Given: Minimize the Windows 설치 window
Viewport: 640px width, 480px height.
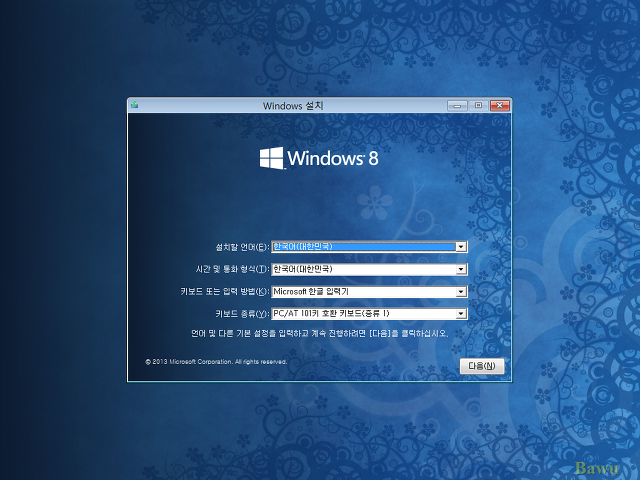Looking at the screenshot, I should [457, 106].
